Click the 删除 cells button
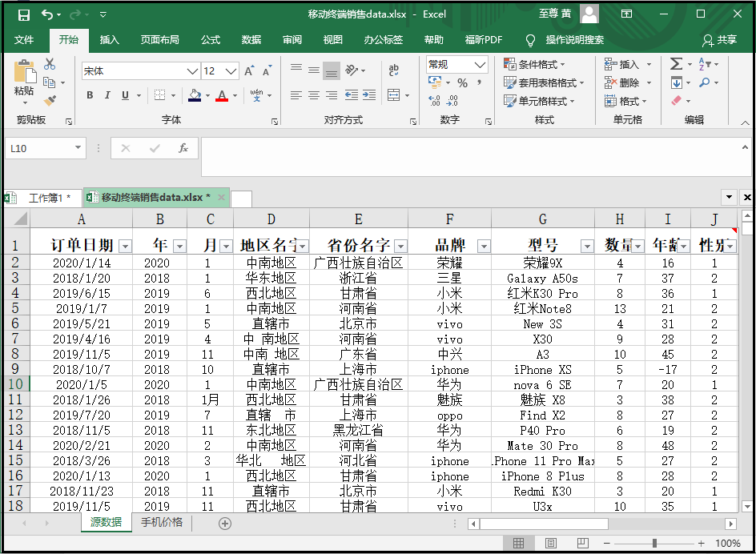756x554 pixels. 622,83
